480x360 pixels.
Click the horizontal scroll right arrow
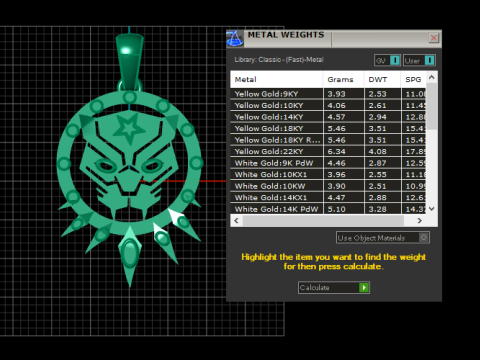[x=420, y=220]
